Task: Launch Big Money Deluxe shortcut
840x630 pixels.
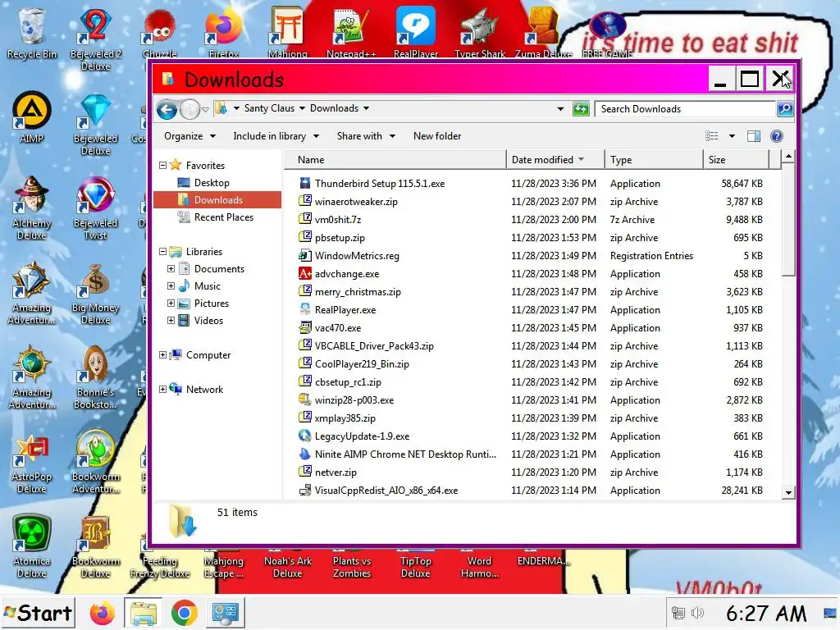Action: [x=95, y=293]
